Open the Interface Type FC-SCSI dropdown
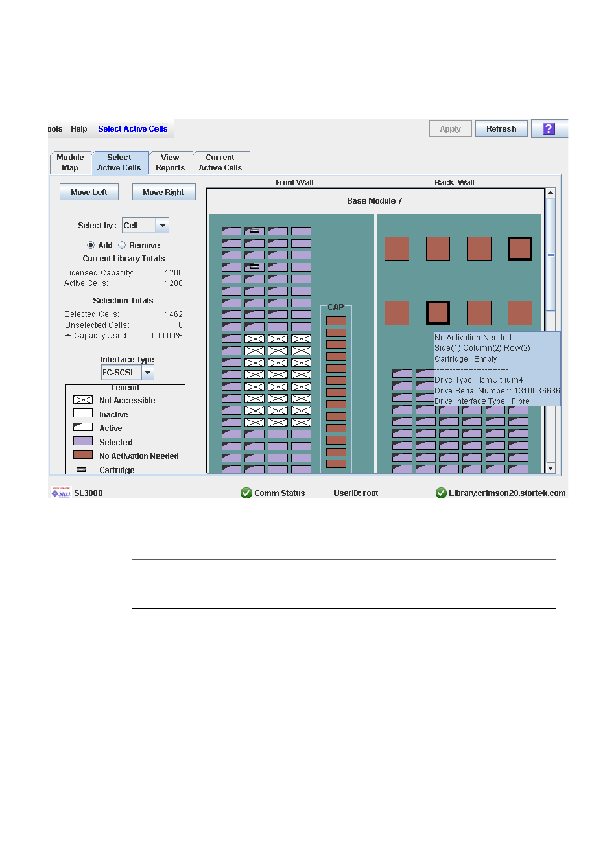 tap(148, 372)
